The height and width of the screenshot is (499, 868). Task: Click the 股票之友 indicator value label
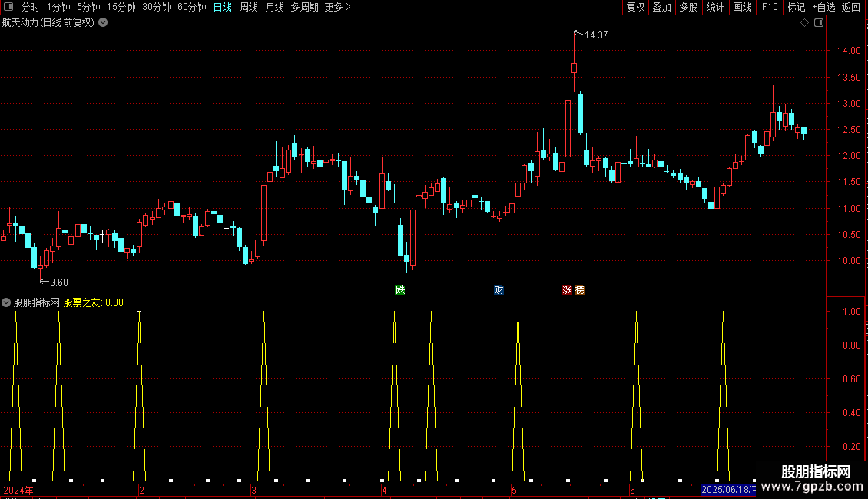tap(93, 302)
